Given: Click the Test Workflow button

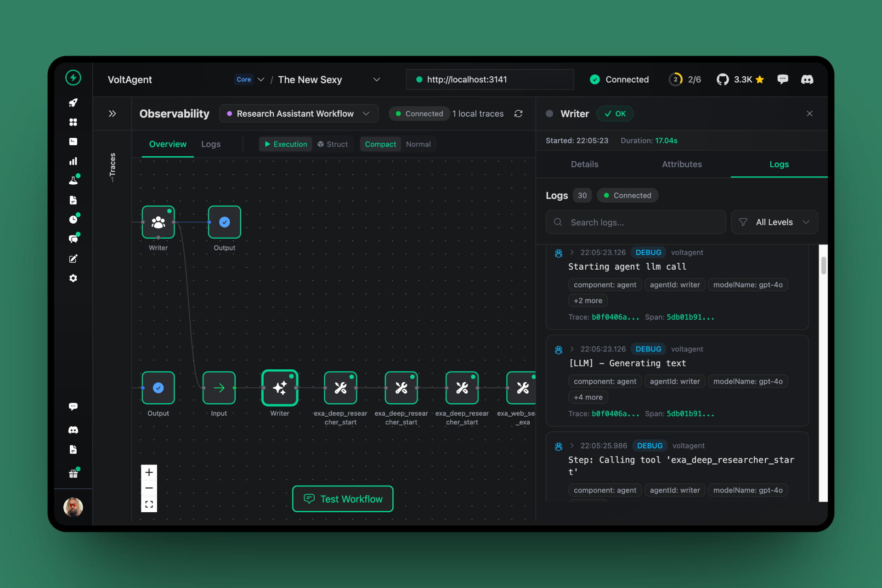Looking at the screenshot, I should click(x=343, y=499).
